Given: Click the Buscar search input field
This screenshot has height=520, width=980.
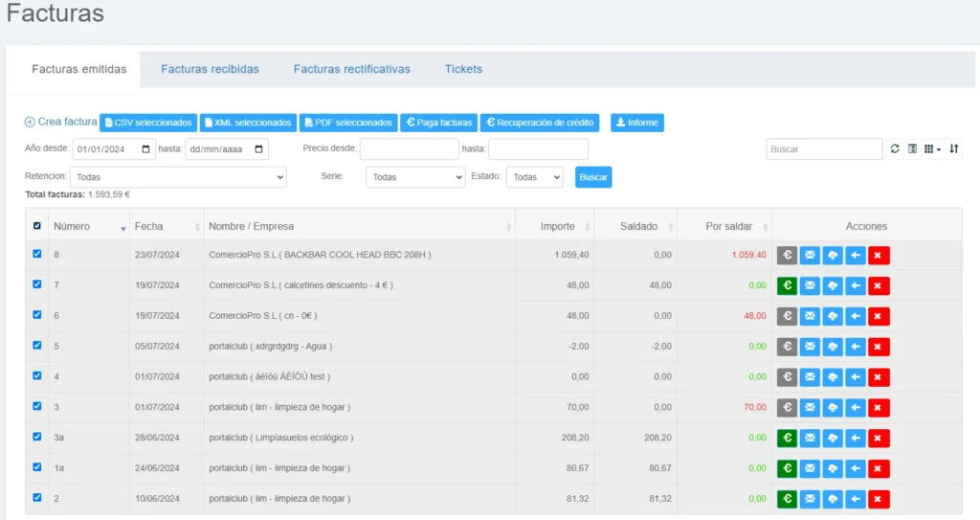Looking at the screenshot, I should pos(824,149).
